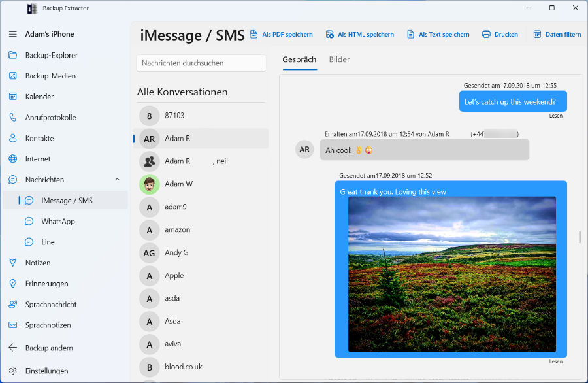Image resolution: width=588 pixels, height=383 pixels.
Task: Click the Internet globe icon
Action: tap(13, 159)
